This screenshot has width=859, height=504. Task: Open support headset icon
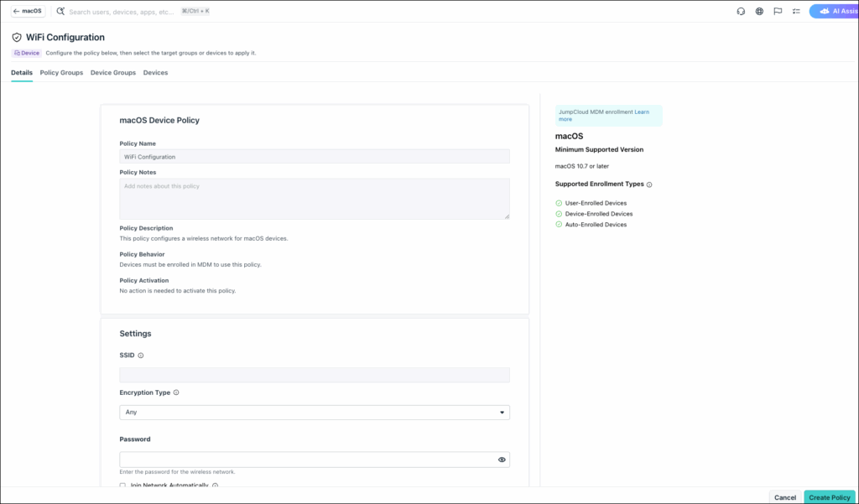click(x=741, y=11)
